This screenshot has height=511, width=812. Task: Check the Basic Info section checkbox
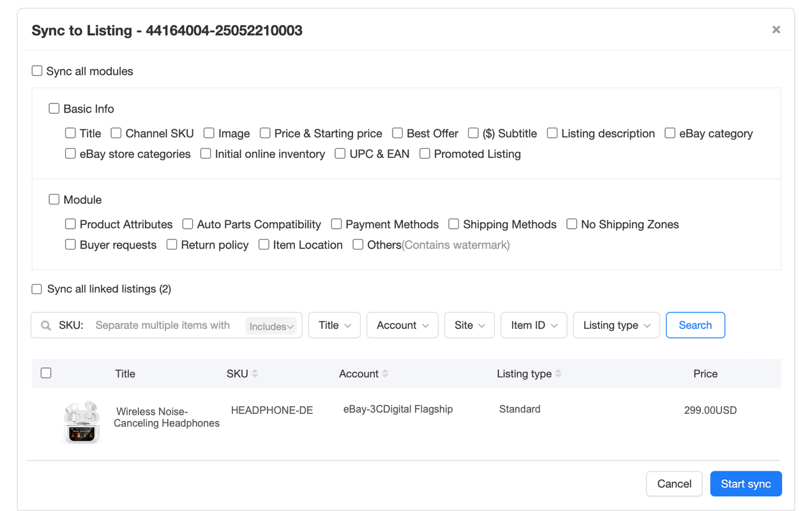click(54, 109)
